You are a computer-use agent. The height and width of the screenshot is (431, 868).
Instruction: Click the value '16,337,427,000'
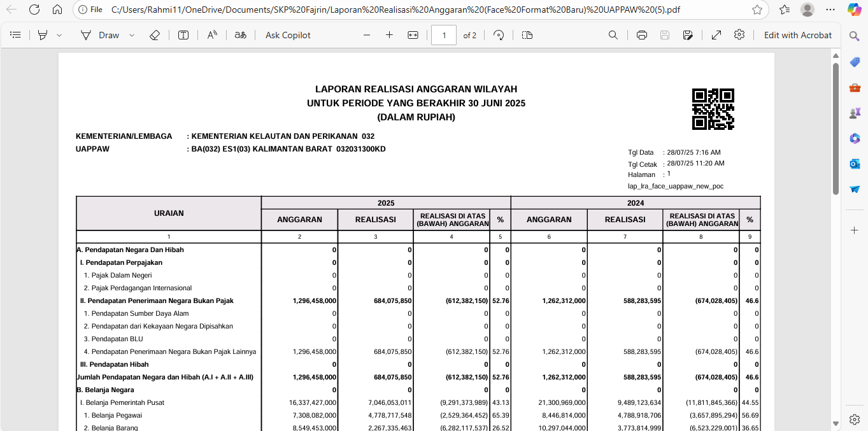pyautogui.click(x=313, y=402)
